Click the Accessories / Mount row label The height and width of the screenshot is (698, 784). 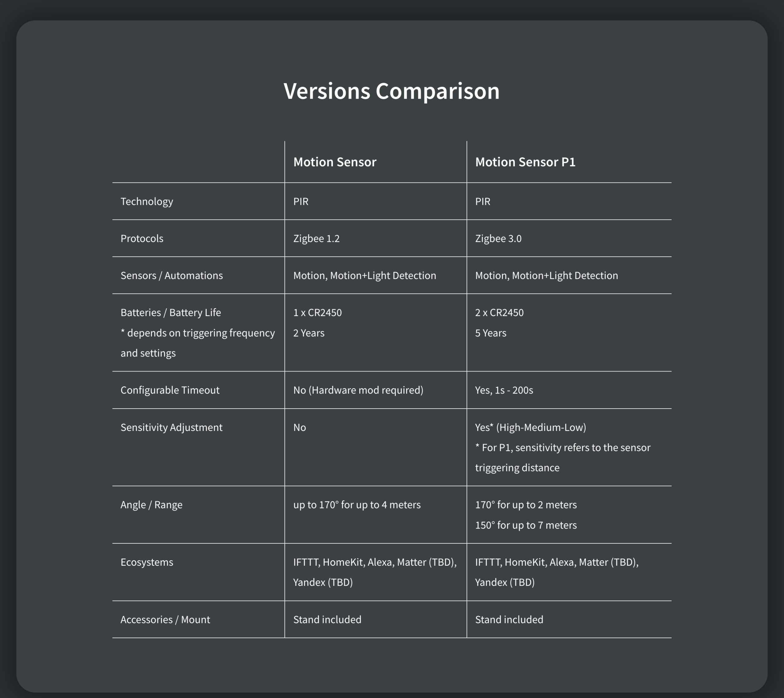(x=165, y=619)
